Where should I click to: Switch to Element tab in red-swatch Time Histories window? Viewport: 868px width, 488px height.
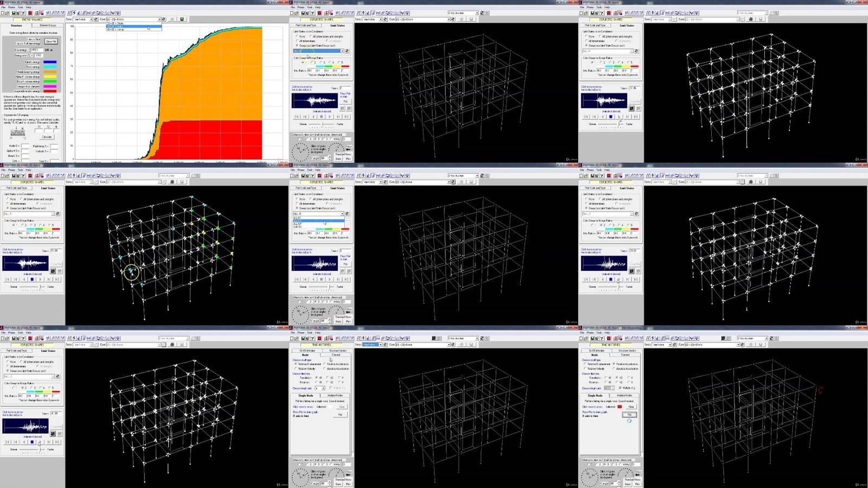(x=625, y=354)
